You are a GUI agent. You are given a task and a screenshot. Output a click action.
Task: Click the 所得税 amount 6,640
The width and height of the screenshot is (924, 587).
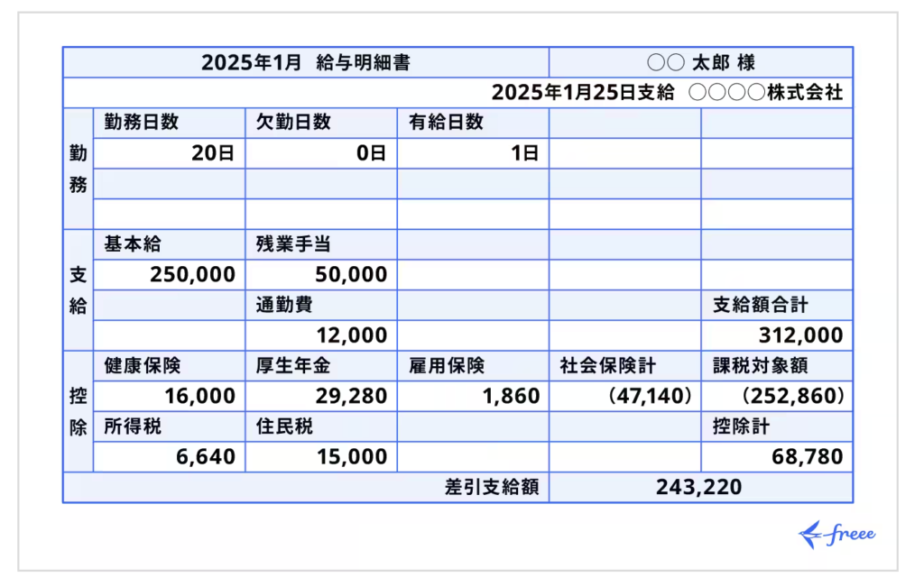pos(206,457)
